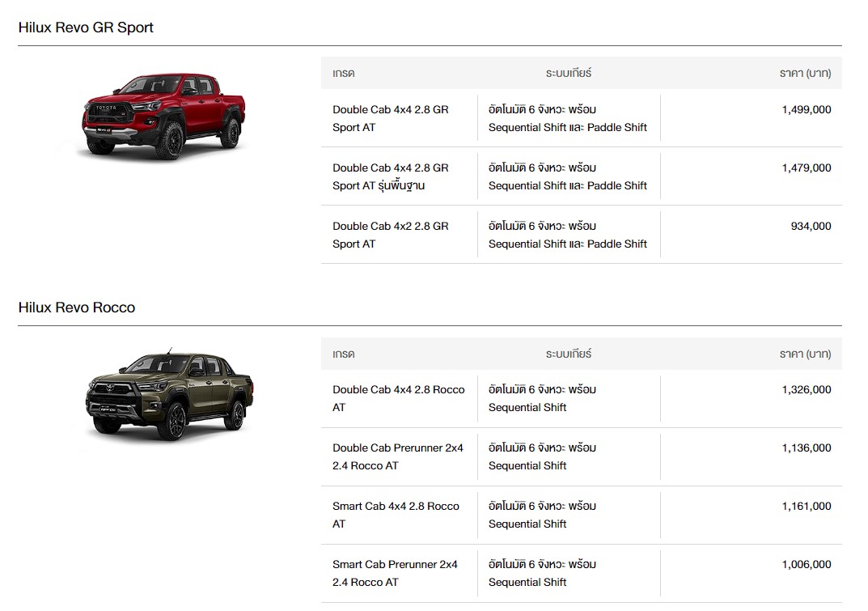Click เกรด column header in GR Sport table
The width and height of the screenshot is (868, 611).
coord(344,73)
